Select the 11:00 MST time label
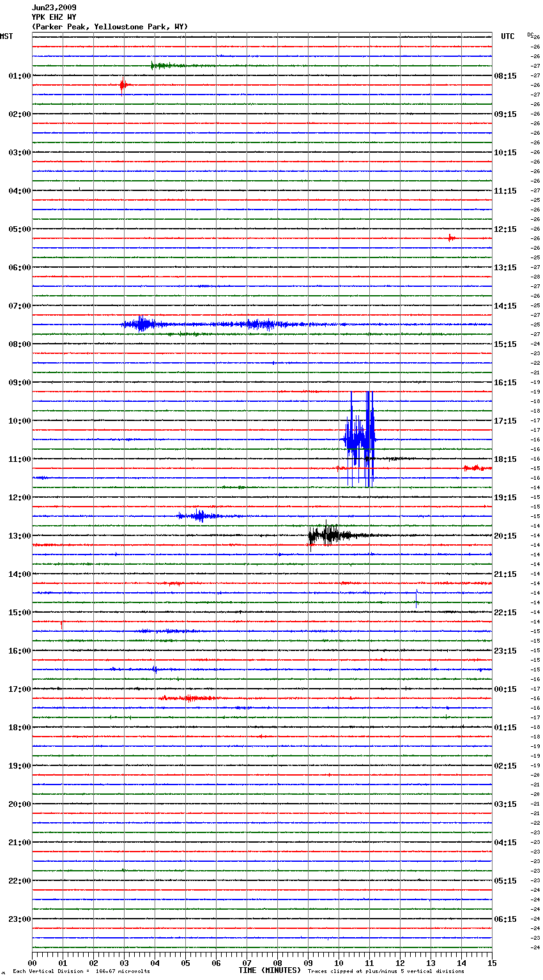The image size is (543, 980). (20, 459)
